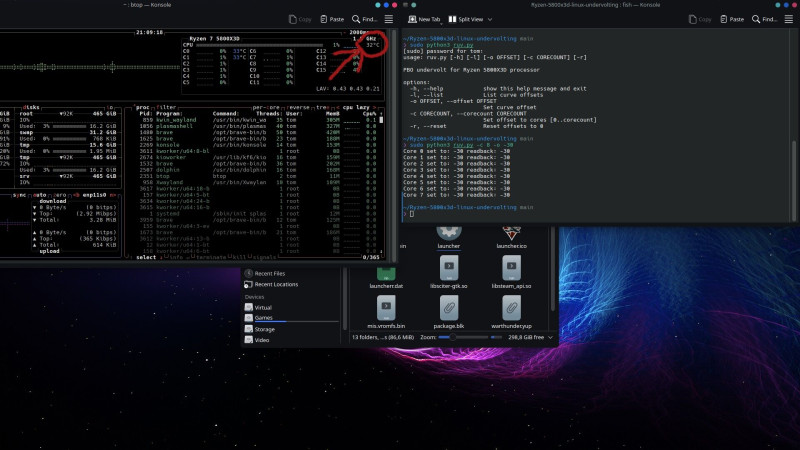Toggle the reverse sorting option in btop
The image size is (800, 450).
(x=299, y=108)
